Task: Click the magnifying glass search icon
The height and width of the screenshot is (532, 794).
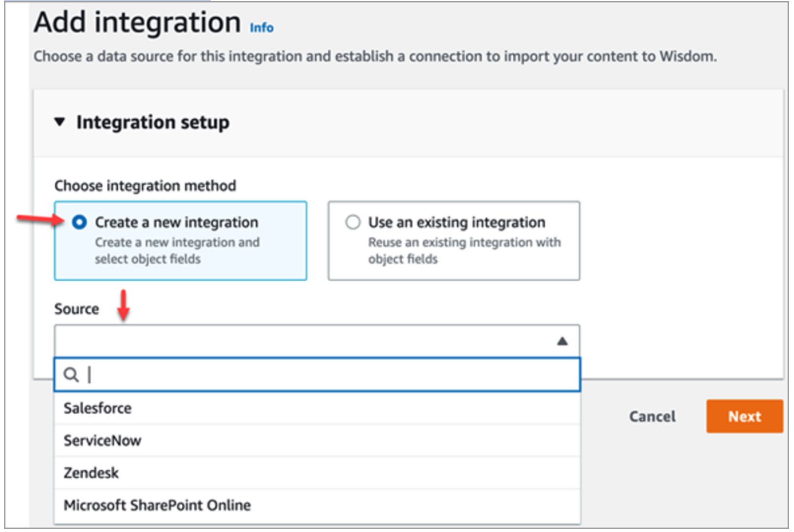Action: click(71, 375)
